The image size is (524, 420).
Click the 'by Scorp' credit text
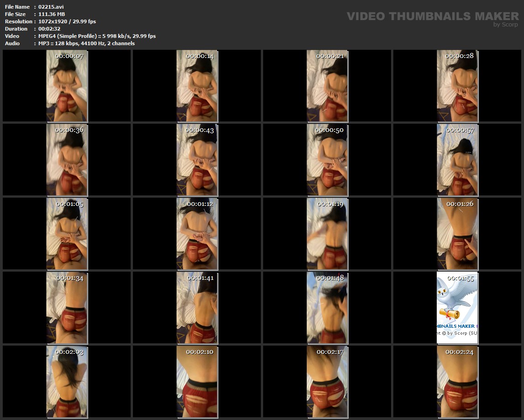click(x=505, y=25)
